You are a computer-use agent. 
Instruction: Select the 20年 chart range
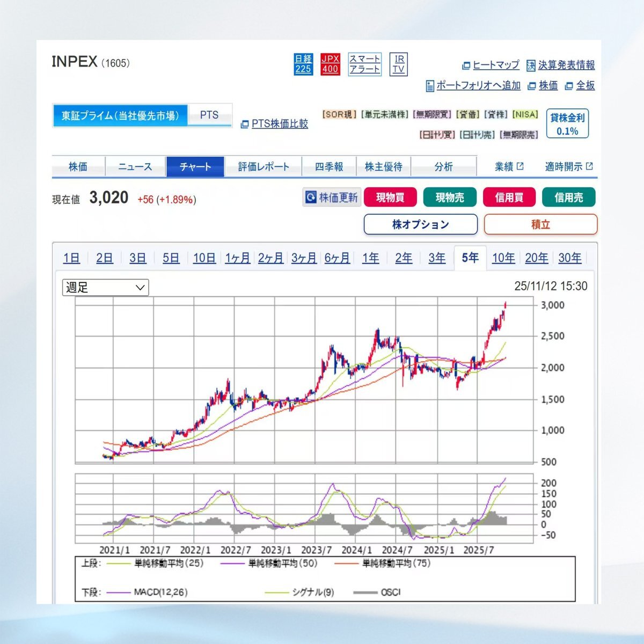537,258
